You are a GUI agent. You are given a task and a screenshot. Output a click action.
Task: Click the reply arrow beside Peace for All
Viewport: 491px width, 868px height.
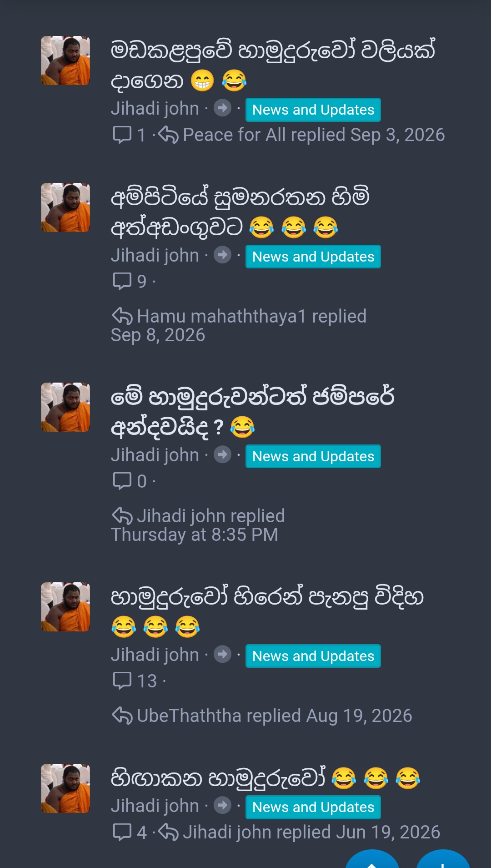[168, 135]
